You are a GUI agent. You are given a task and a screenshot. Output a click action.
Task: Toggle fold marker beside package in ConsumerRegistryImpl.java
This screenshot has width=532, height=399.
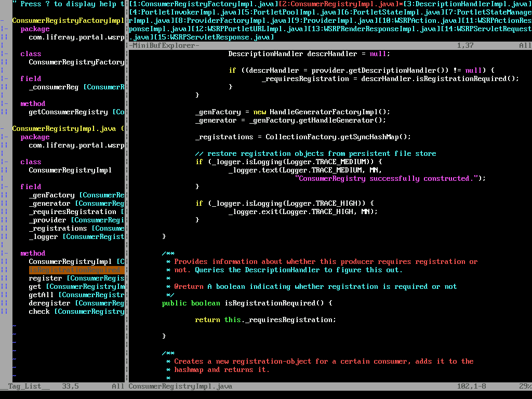click(x=4, y=137)
